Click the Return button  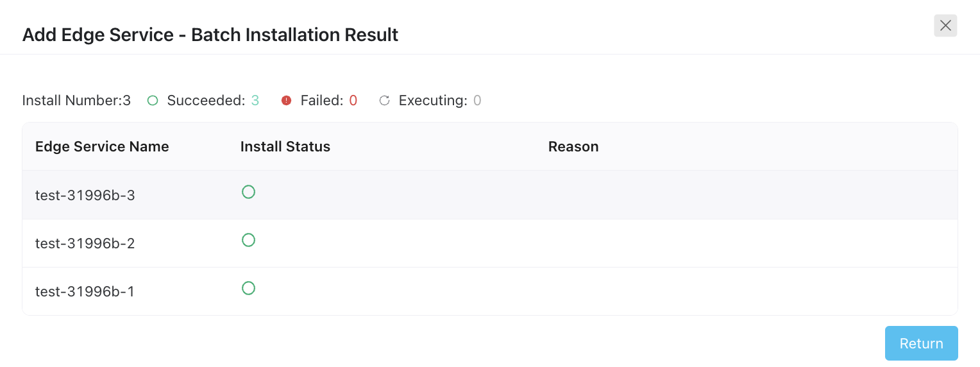921,343
